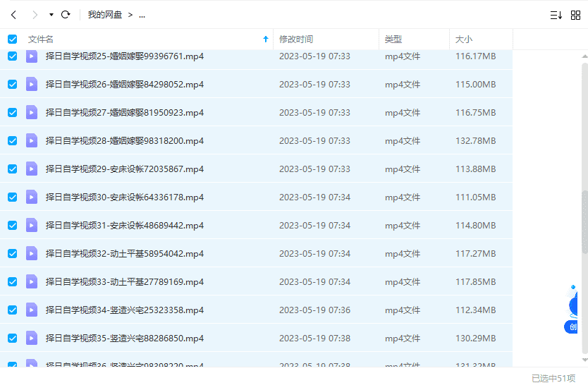Image resolution: width=588 pixels, height=390 pixels.
Task: Sort files by 大小 column
Action: tap(464, 39)
